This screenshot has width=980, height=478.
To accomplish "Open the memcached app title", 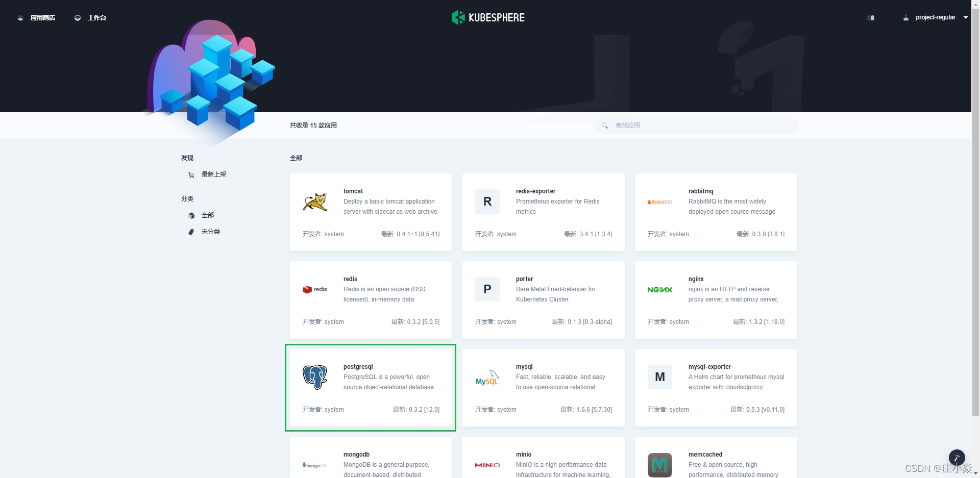I will (705, 455).
